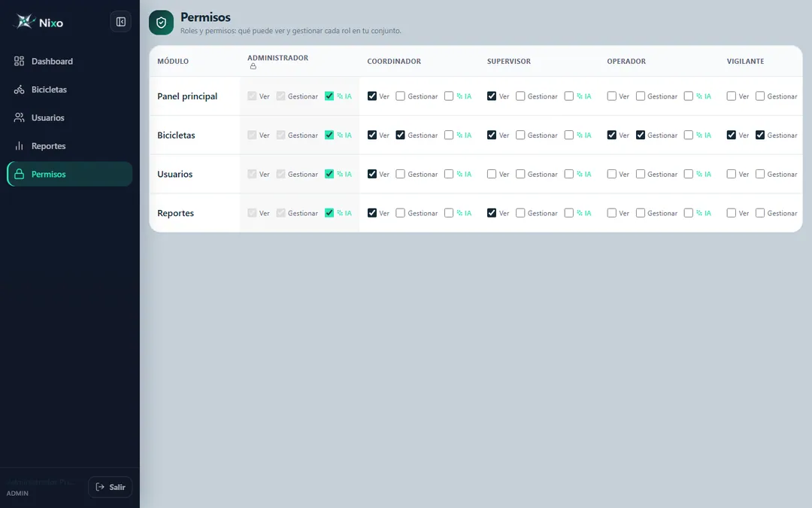Enable Operador Gestionar for Panel principal
This screenshot has height=508, width=812.
click(641, 96)
